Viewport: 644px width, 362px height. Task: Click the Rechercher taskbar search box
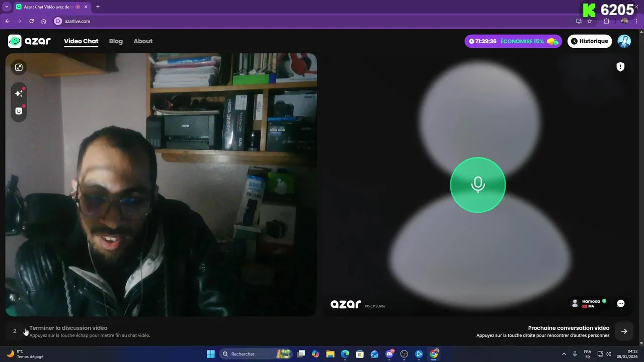[257, 354]
